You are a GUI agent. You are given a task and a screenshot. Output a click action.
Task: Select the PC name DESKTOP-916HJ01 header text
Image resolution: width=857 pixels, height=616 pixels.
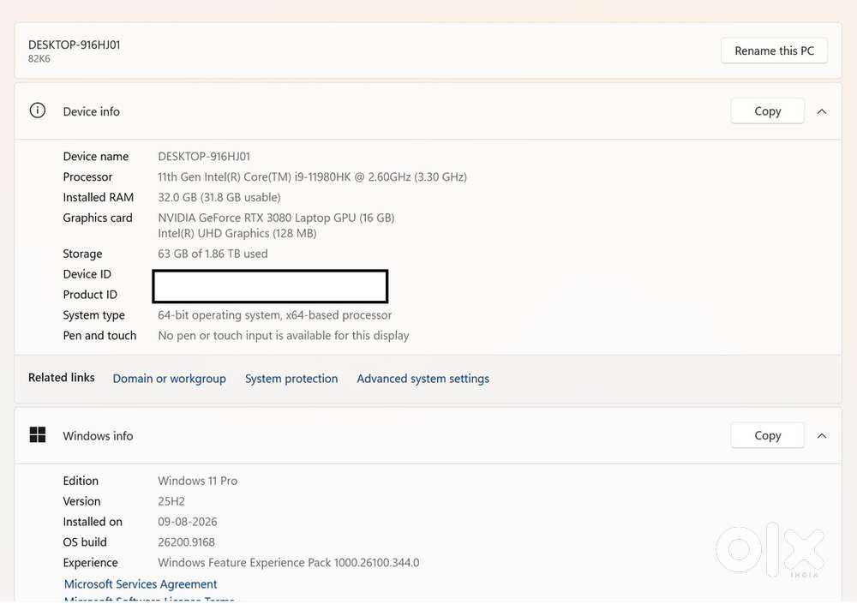75,45
